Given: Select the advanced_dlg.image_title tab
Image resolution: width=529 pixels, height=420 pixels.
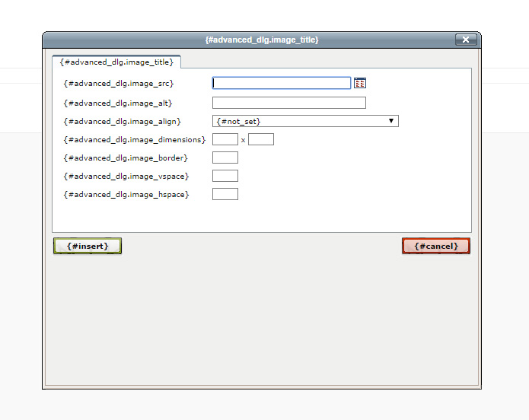Looking at the screenshot, I should (x=116, y=62).
